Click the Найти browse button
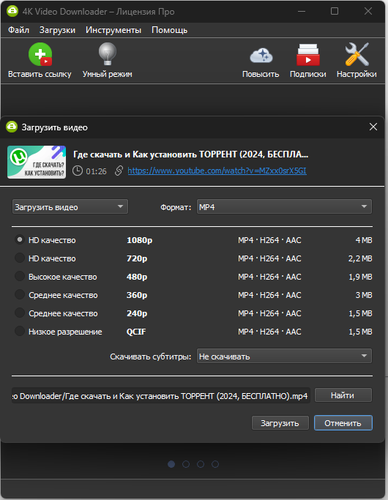 point(343,395)
